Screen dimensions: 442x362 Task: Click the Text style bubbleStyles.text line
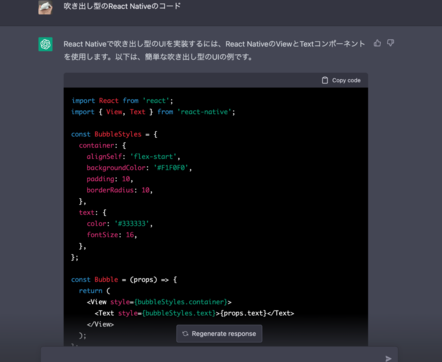pos(194,313)
